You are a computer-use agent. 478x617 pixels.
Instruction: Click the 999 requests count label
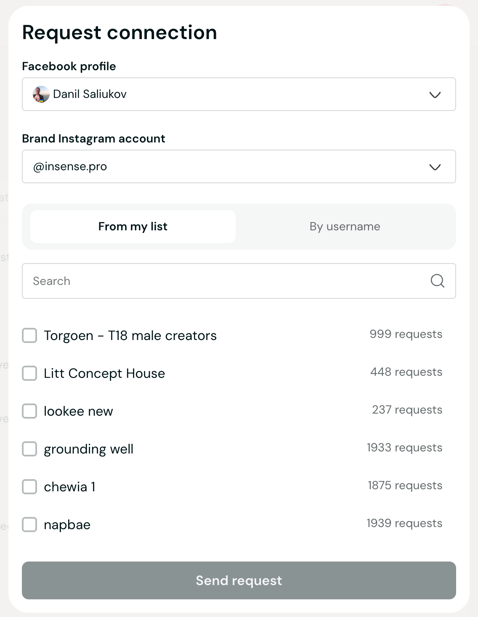406,334
